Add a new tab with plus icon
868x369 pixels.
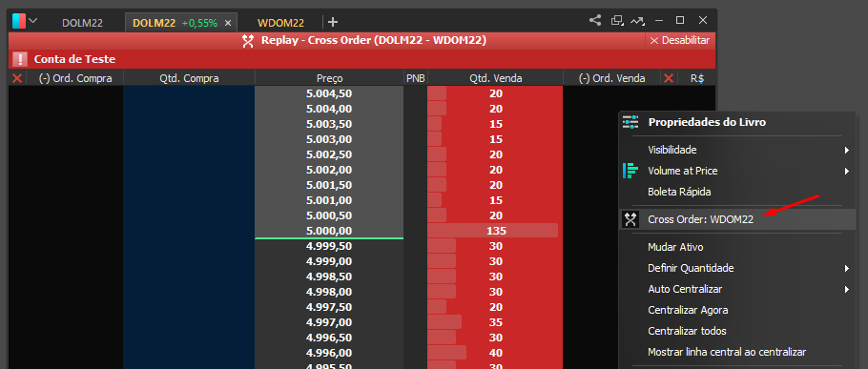pyautogui.click(x=333, y=22)
